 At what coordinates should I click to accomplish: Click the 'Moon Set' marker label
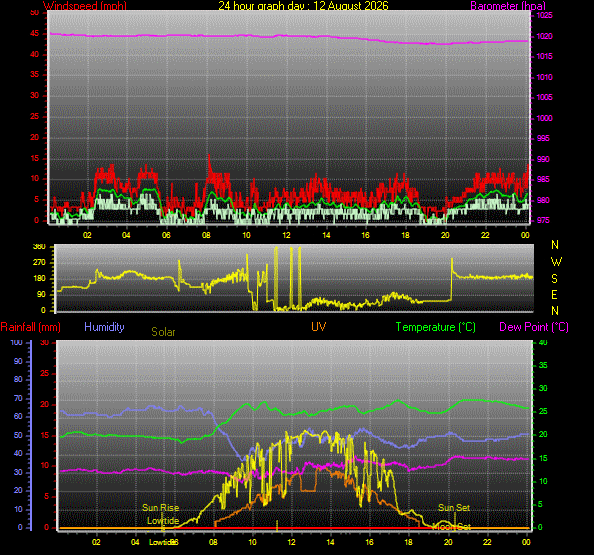pyautogui.click(x=452, y=527)
